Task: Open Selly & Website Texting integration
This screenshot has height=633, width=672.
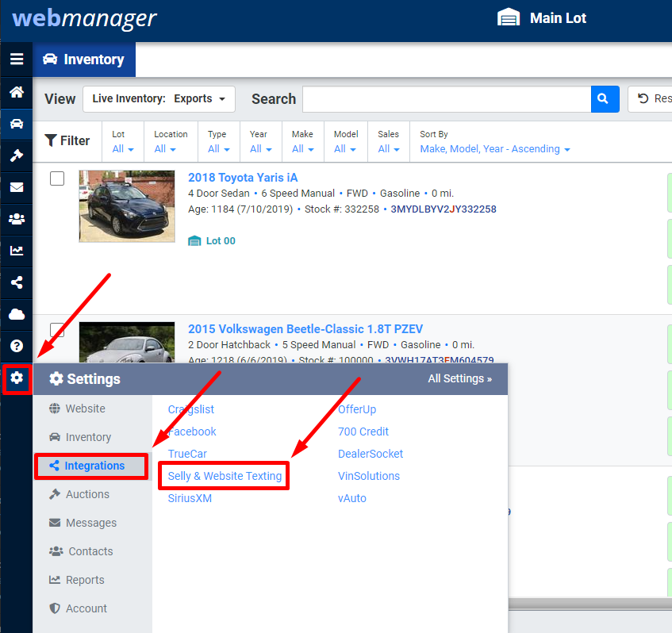Action: click(x=223, y=475)
